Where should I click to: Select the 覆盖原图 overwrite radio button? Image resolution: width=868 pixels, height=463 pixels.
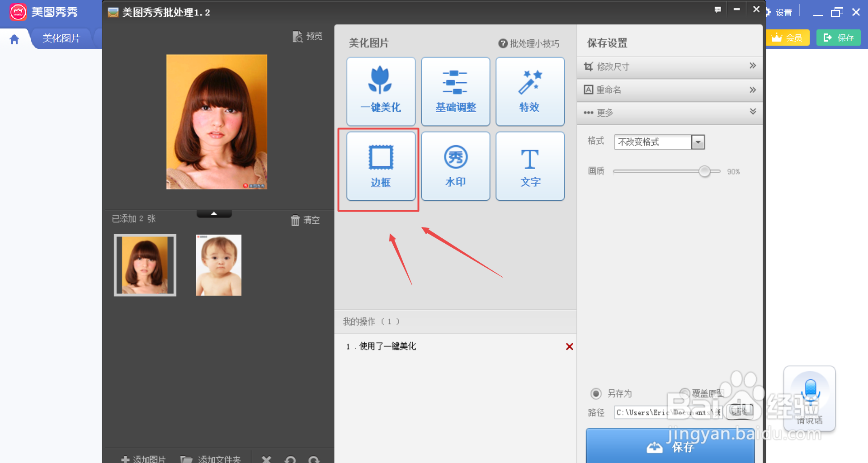(x=685, y=393)
